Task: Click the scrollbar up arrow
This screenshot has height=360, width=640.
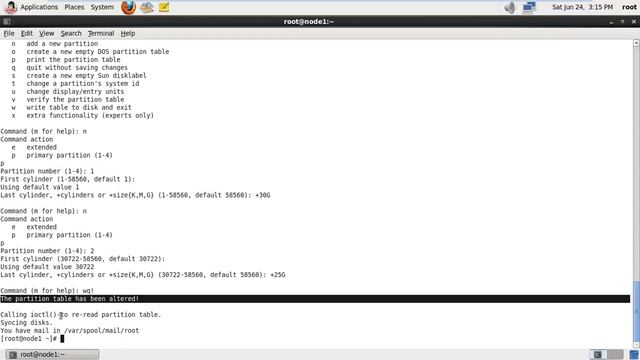Action: (636, 43)
